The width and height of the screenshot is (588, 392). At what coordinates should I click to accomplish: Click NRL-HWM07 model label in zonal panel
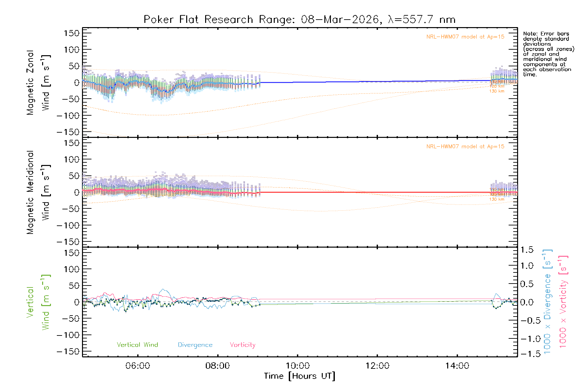465,37
